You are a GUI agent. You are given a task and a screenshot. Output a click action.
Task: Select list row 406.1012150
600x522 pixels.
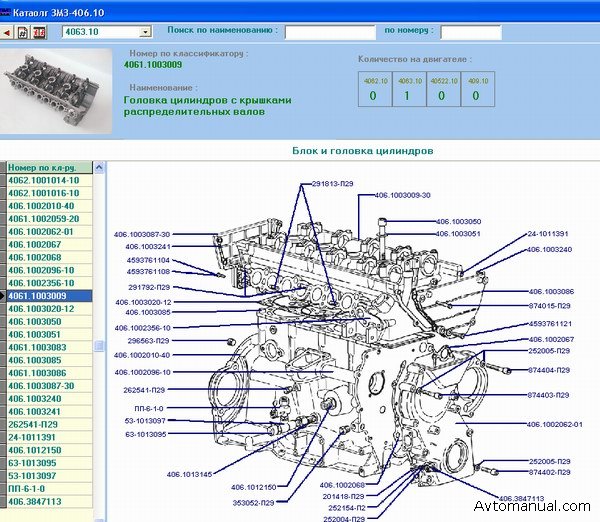[49, 450]
